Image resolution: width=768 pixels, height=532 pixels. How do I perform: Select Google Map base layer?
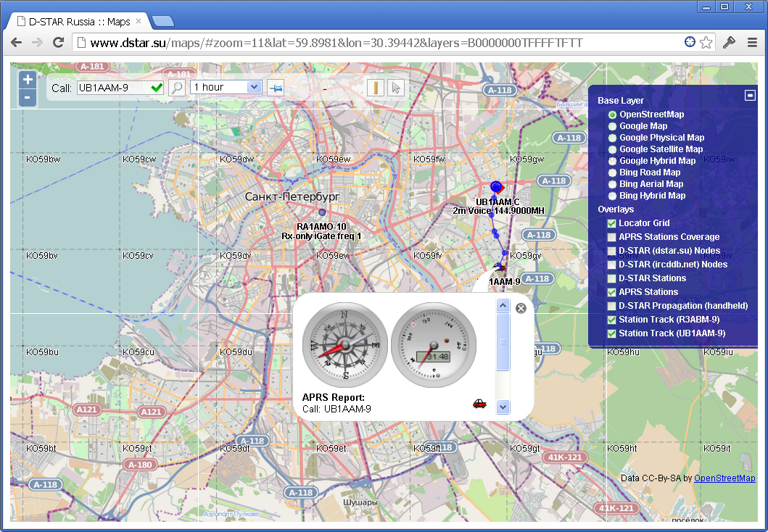[x=612, y=126]
